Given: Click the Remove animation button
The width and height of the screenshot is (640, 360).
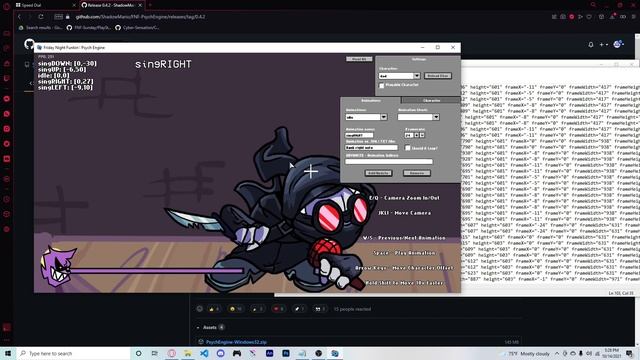Looking at the screenshot, I should click(x=417, y=173).
